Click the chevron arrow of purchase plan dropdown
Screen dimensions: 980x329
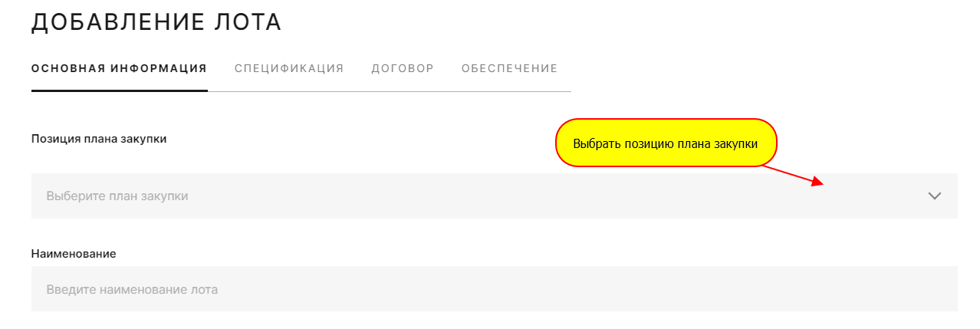tap(934, 196)
